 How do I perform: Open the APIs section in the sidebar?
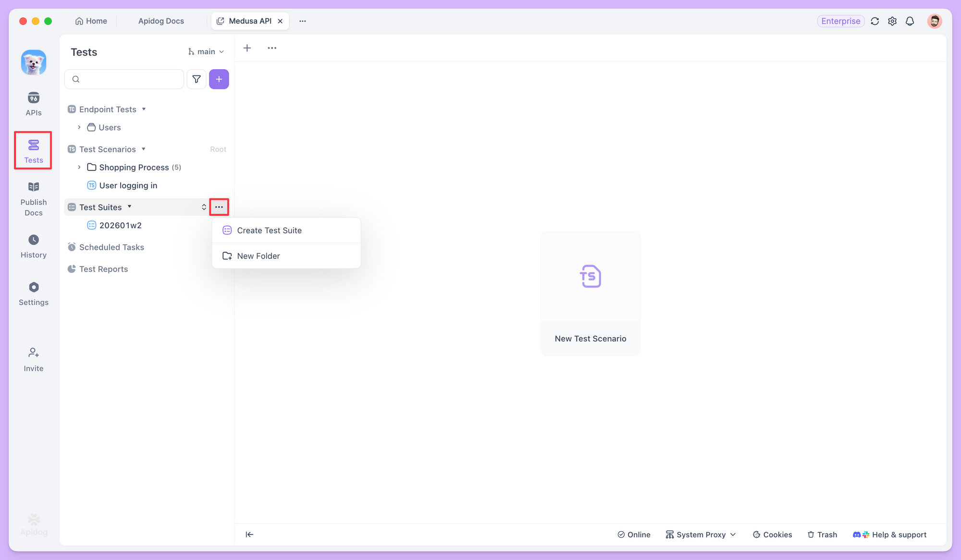(x=33, y=103)
